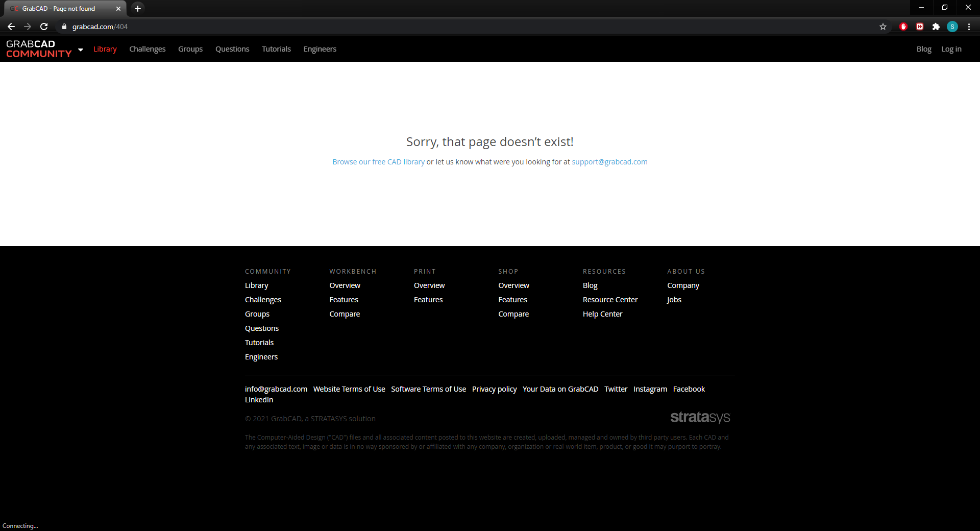The image size is (980, 531).
Task: Open footer Community Challenges link
Action: click(x=263, y=300)
